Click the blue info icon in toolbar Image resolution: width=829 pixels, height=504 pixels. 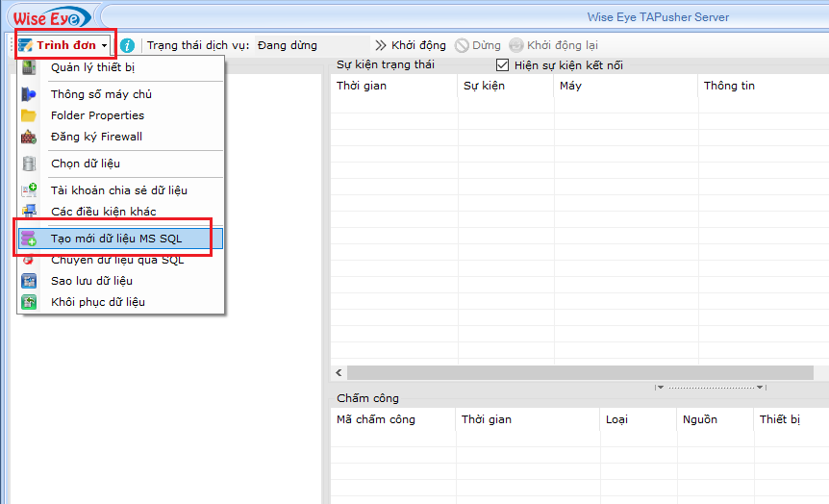coord(127,45)
